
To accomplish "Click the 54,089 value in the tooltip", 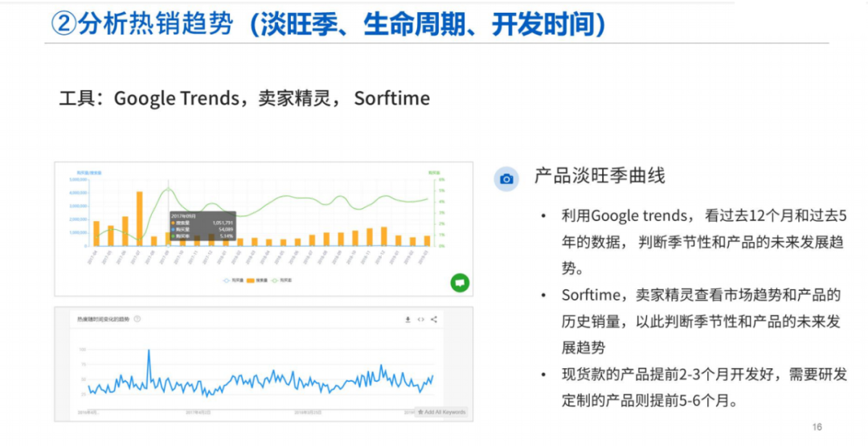I will (x=226, y=229).
